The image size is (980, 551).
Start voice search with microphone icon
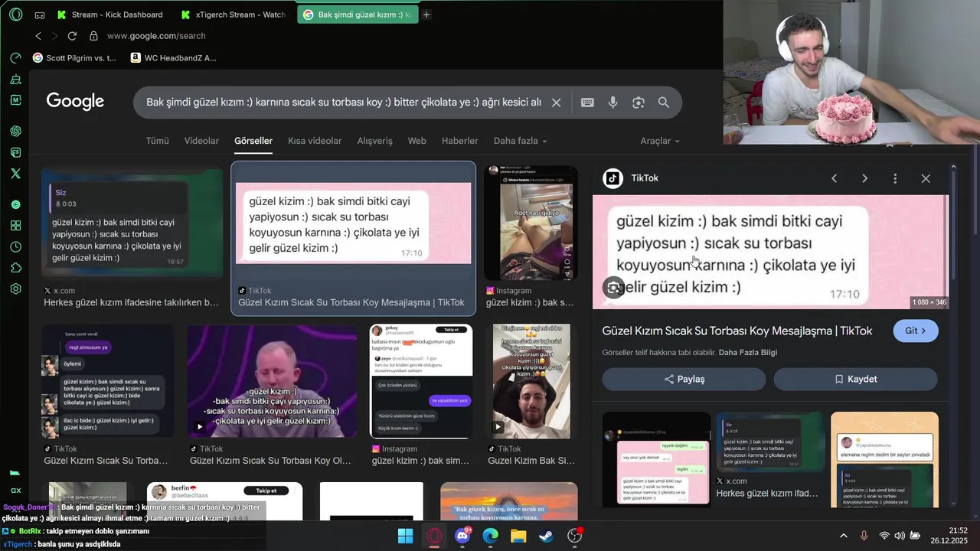click(x=612, y=103)
